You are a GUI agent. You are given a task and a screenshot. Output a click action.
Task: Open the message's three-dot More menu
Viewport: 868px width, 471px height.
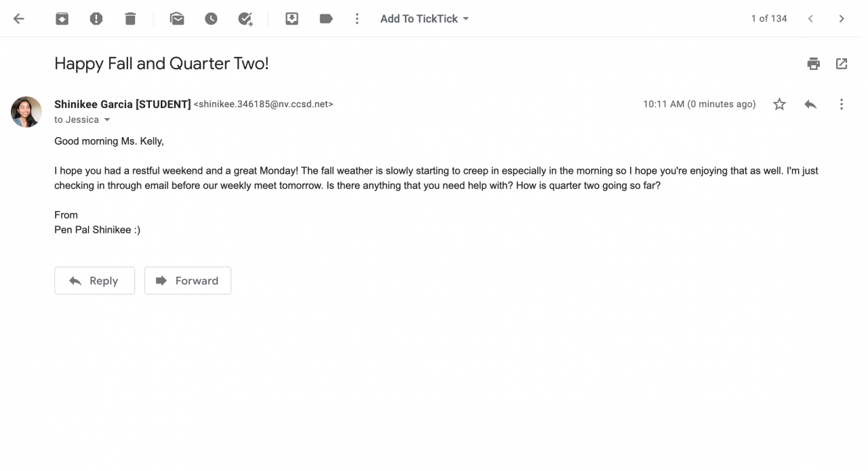pyautogui.click(x=842, y=105)
